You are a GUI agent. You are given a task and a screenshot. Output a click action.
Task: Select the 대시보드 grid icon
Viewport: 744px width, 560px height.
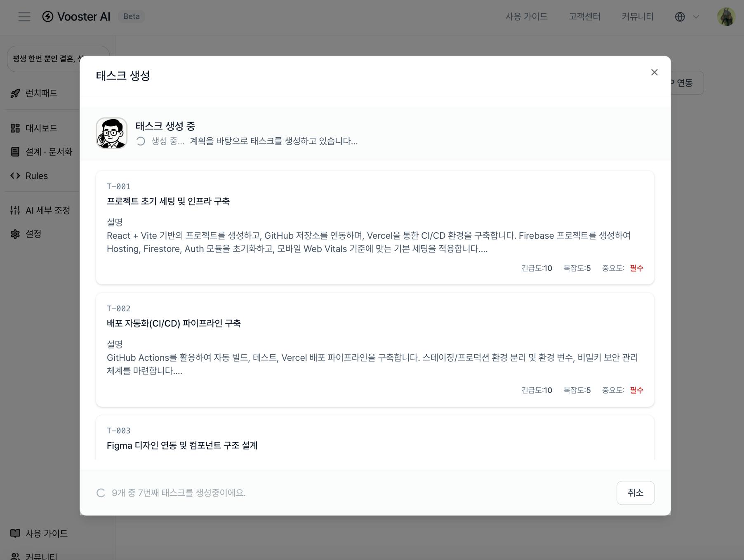coord(15,128)
